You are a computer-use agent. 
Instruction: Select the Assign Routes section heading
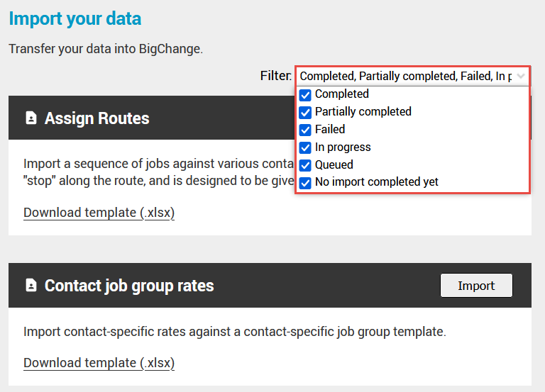click(x=97, y=118)
